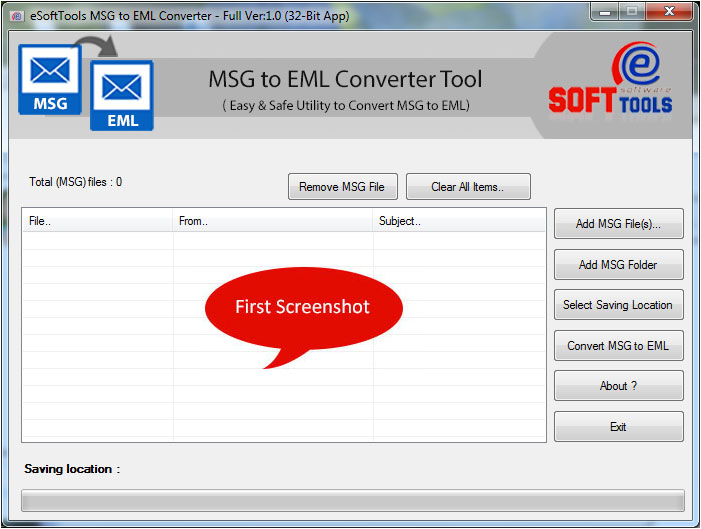The height and width of the screenshot is (529, 701).
Task: Click the MSG to EML Converter Tool heading
Action: [x=345, y=79]
